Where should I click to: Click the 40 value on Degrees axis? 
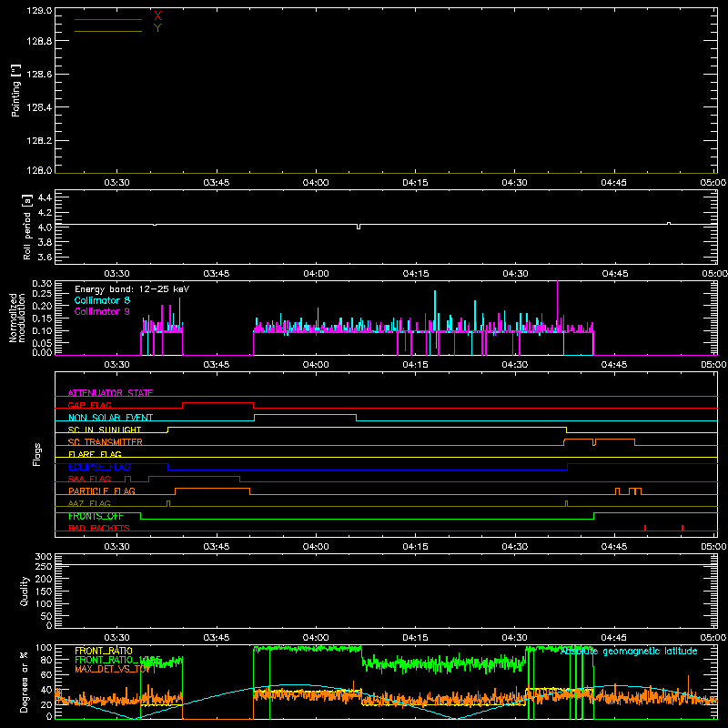point(46,691)
